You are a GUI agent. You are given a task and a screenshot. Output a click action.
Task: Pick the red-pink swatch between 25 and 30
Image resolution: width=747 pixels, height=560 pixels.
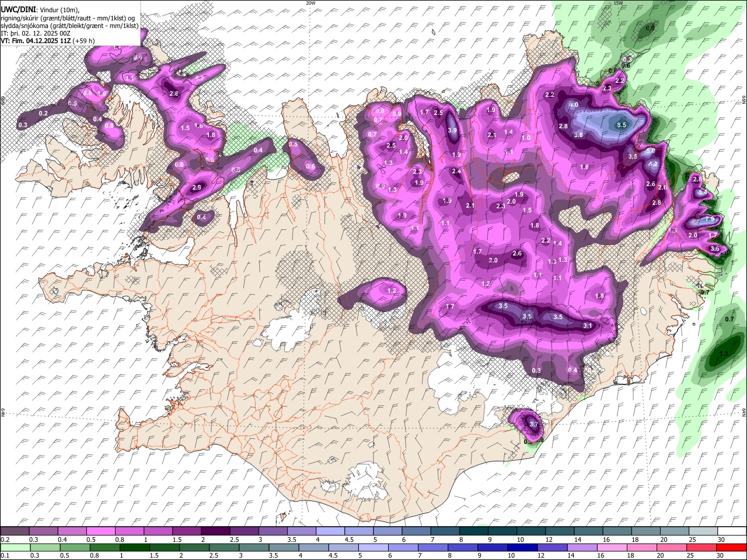701,548
